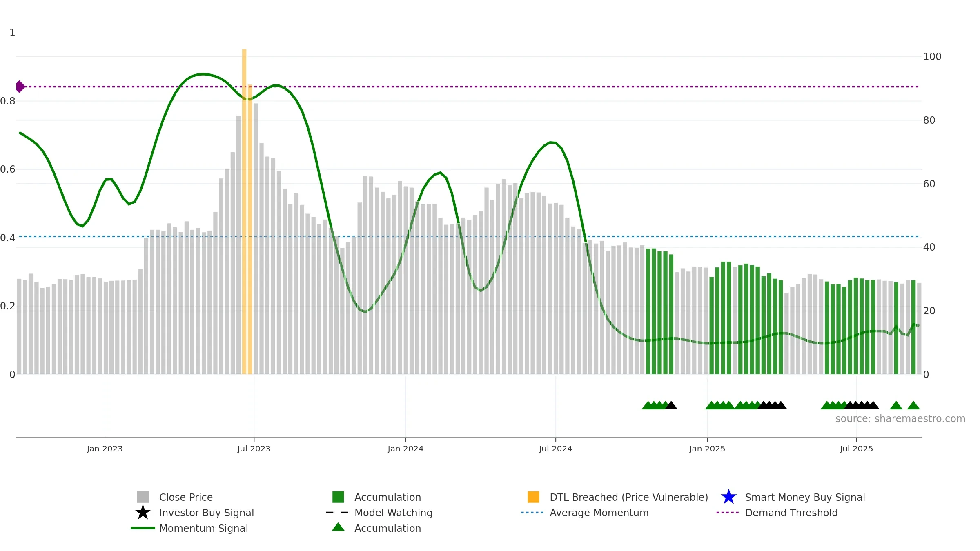Click the Jan 2025 axis label
The width and height of the screenshot is (980, 551).
(707, 449)
